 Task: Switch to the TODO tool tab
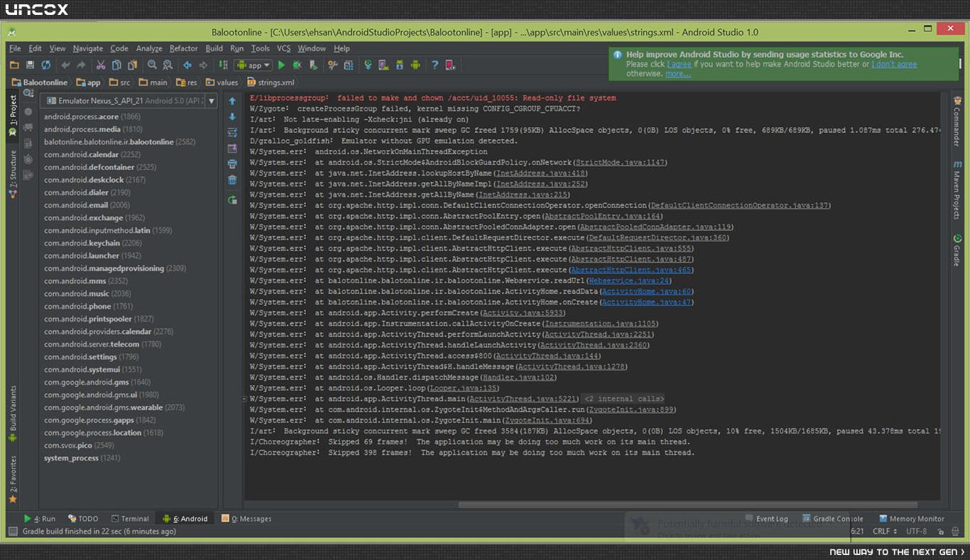[83, 519]
